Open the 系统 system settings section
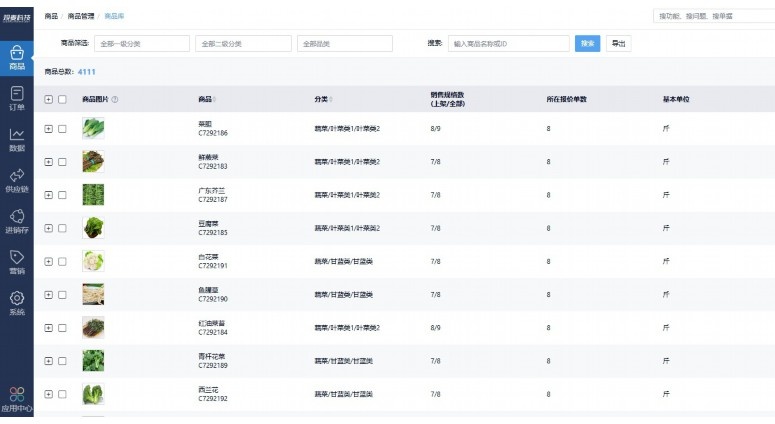The height and width of the screenshot is (424, 775). pos(17,303)
